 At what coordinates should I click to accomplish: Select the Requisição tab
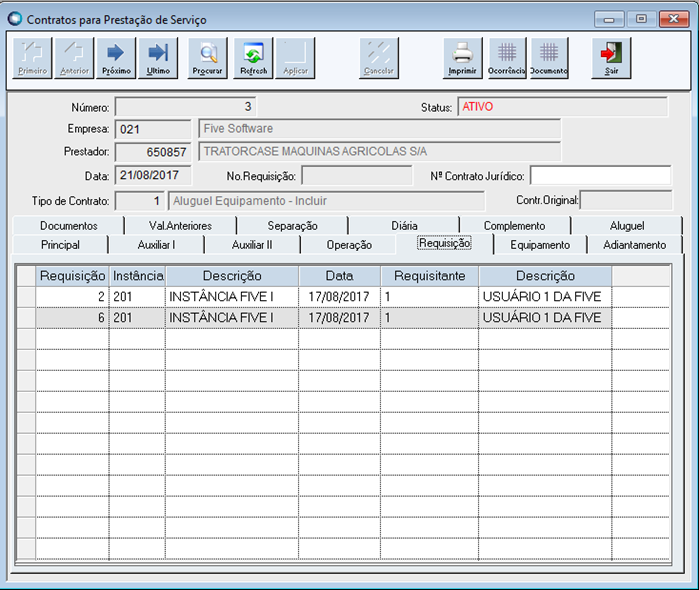(444, 243)
